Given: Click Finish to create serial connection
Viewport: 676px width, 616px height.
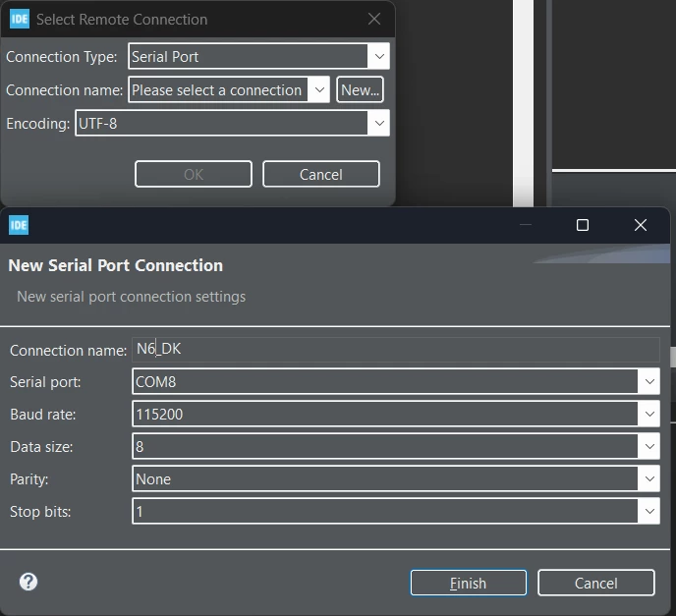Looking at the screenshot, I should tap(469, 583).
